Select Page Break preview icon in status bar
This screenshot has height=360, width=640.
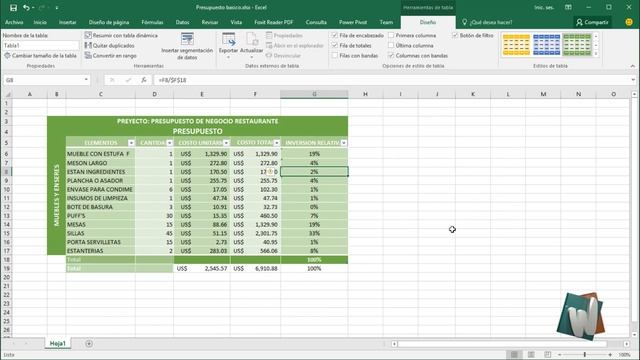pos(548,355)
